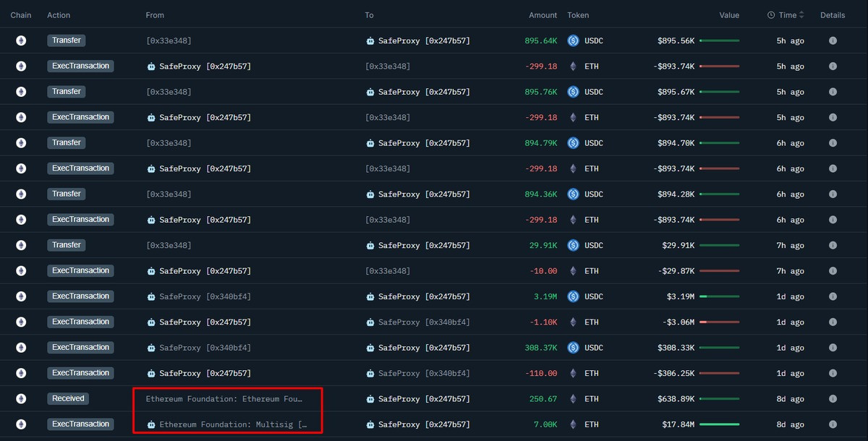Viewport: 868px width, 441px height.
Task: Click the 7h ago time in 29.91K row
Action: click(x=791, y=245)
